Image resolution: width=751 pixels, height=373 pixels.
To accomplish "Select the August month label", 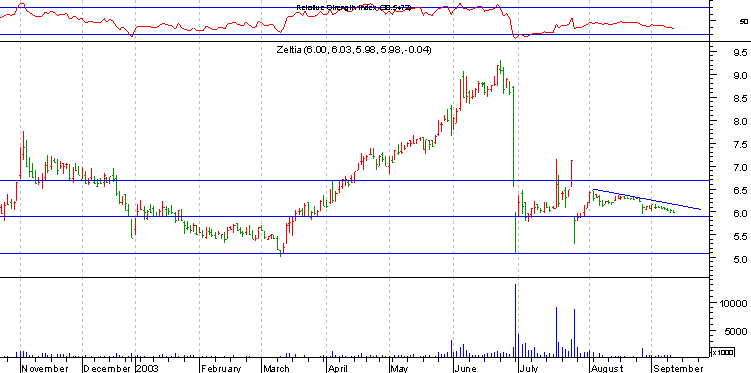I will [x=607, y=369].
